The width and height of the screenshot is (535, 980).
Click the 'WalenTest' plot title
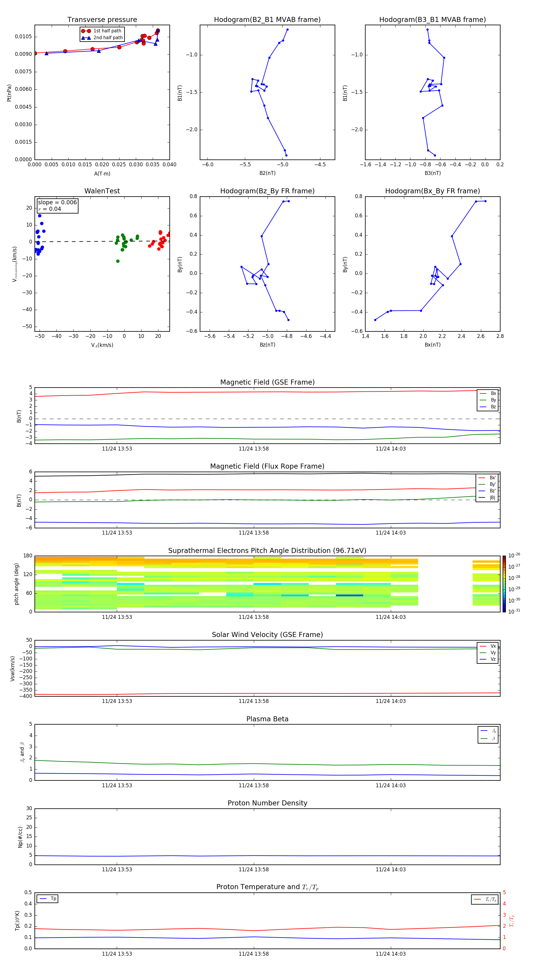coord(102,191)
